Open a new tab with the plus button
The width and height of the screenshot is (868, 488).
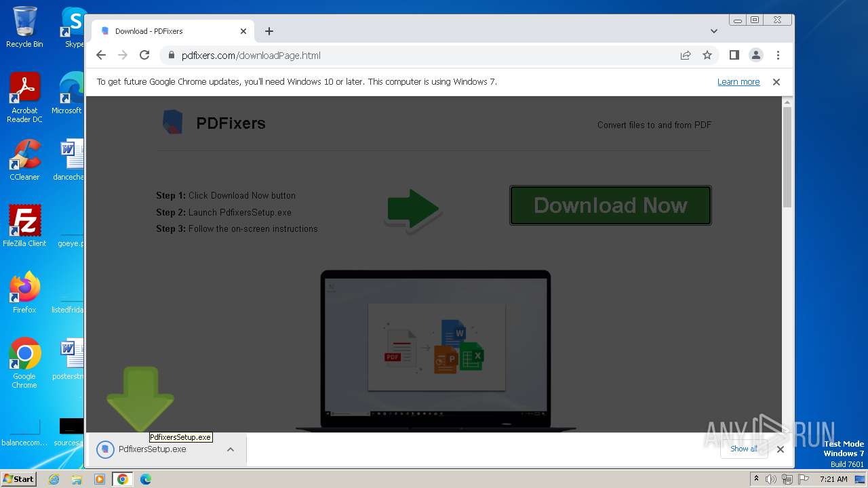point(269,31)
